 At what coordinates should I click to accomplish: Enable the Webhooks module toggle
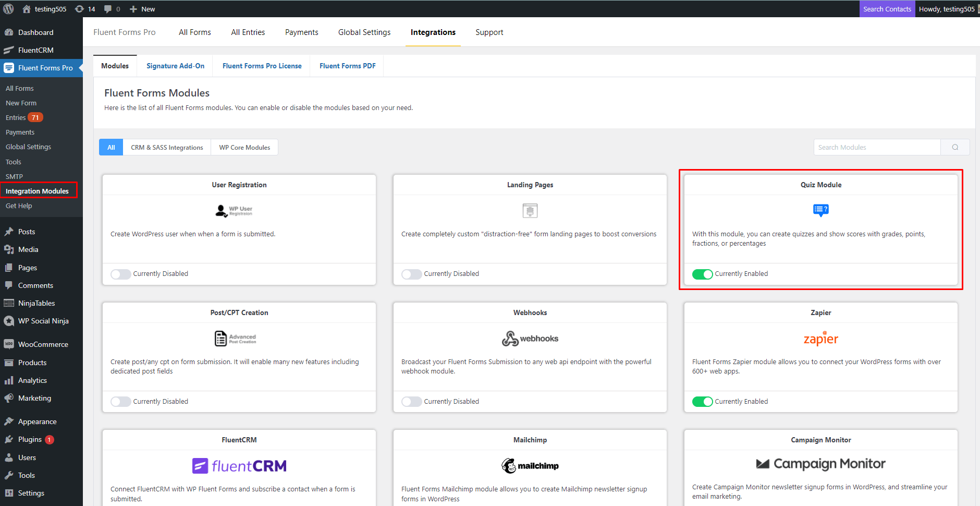click(412, 402)
